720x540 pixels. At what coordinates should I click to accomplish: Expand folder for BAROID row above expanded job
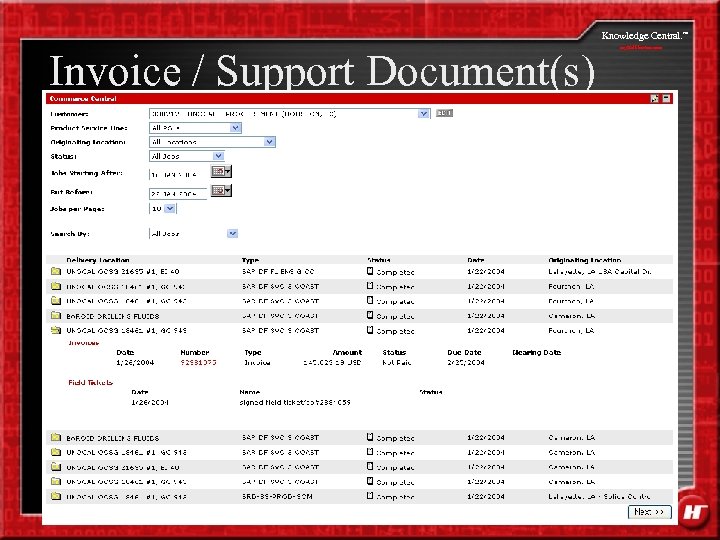click(x=56, y=315)
